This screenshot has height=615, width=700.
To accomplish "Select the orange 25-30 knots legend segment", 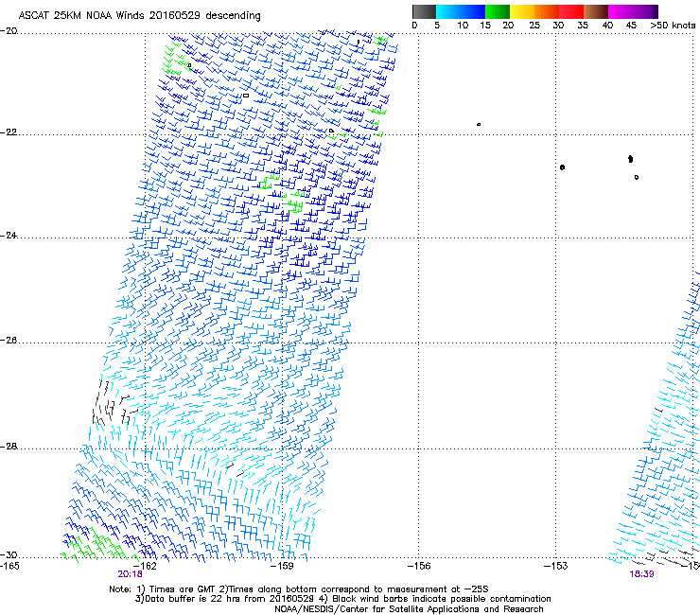I will [x=547, y=11].
